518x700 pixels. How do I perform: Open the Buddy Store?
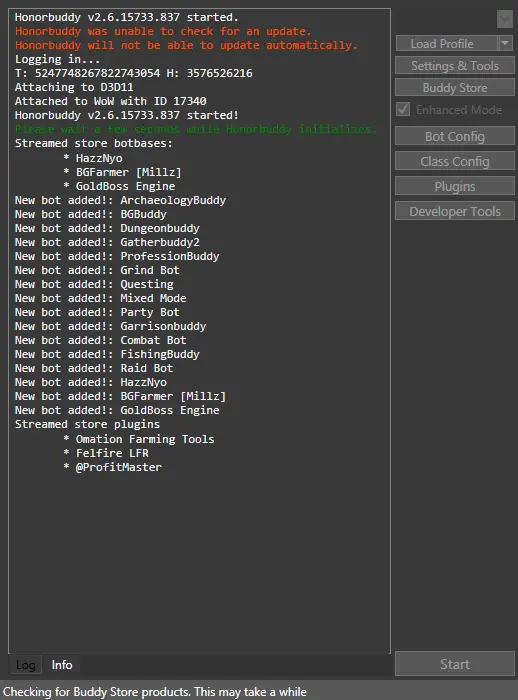pos(455,88)
